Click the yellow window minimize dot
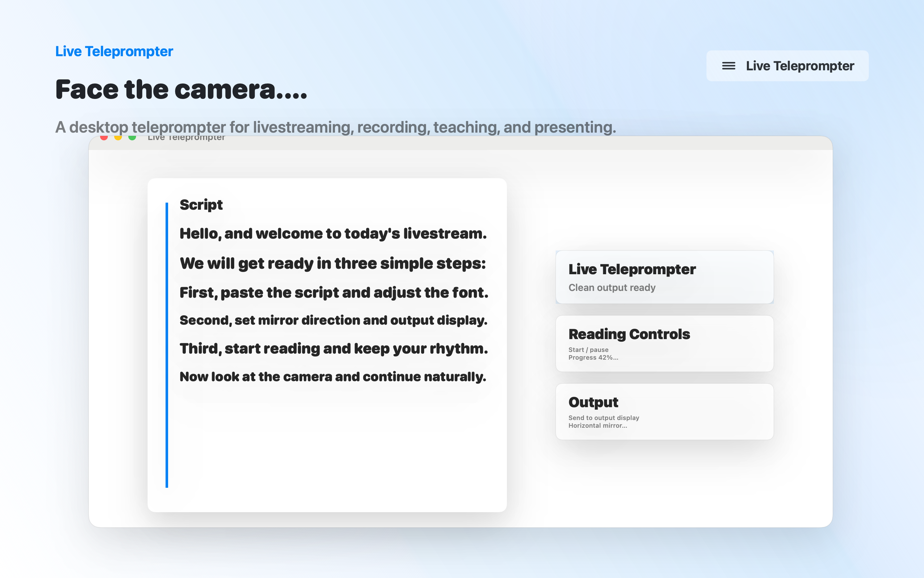 point(118,138)
